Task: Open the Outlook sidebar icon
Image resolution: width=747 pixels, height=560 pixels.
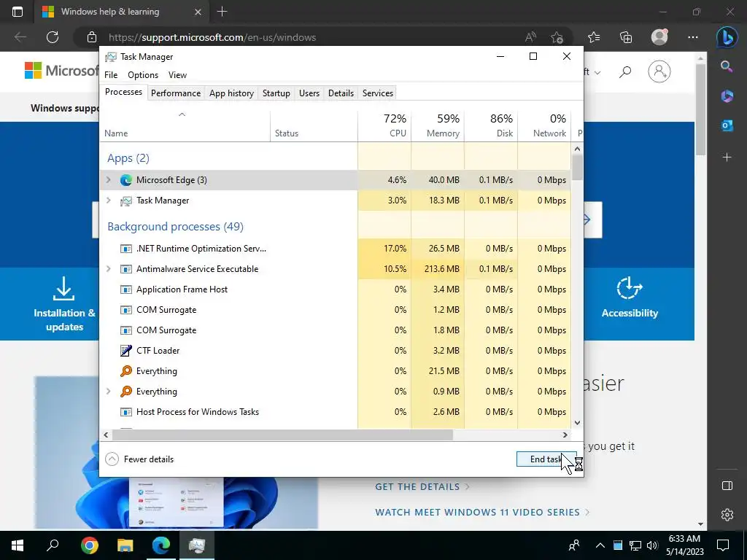Action: 727,125
